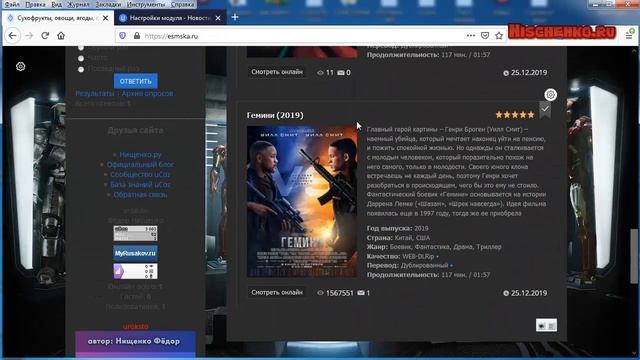This screenshot has width=640, height=360.
Task: Open the Справка menu
Action: (x=182, y=4)
